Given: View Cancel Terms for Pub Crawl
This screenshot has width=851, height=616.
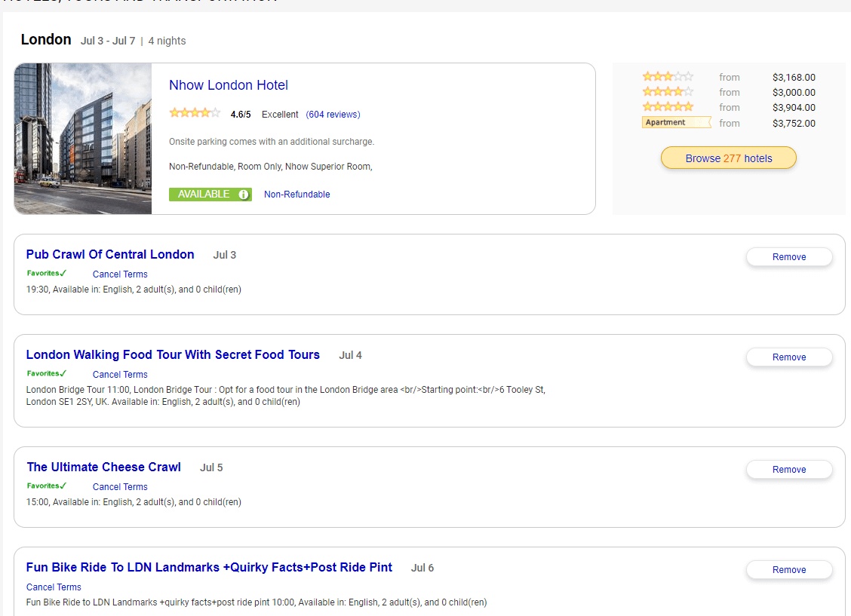Looking at the screenshot, I should [120, 274].
